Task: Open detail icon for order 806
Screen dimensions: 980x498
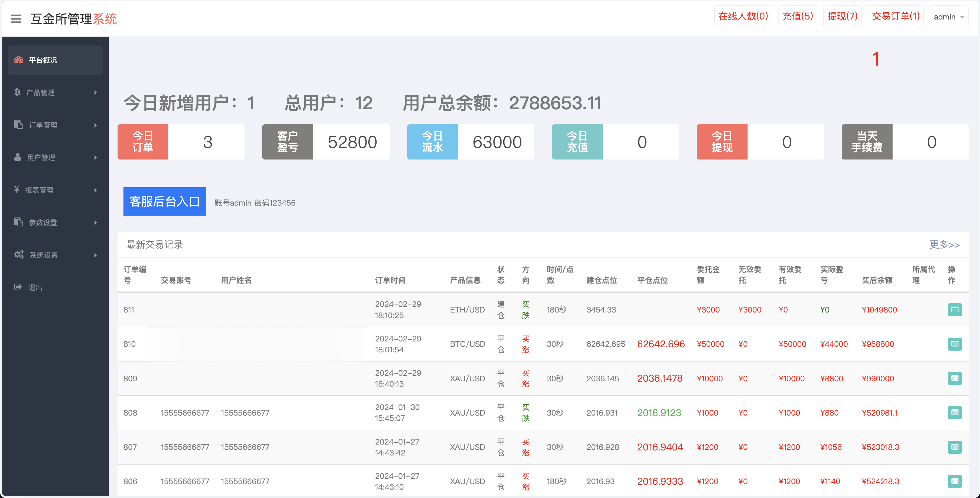Action: (x=955, y=481)
